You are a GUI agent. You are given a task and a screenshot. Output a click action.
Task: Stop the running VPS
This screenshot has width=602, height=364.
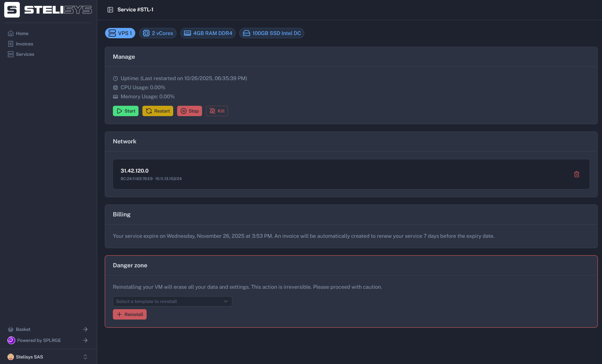click(189, 111)
